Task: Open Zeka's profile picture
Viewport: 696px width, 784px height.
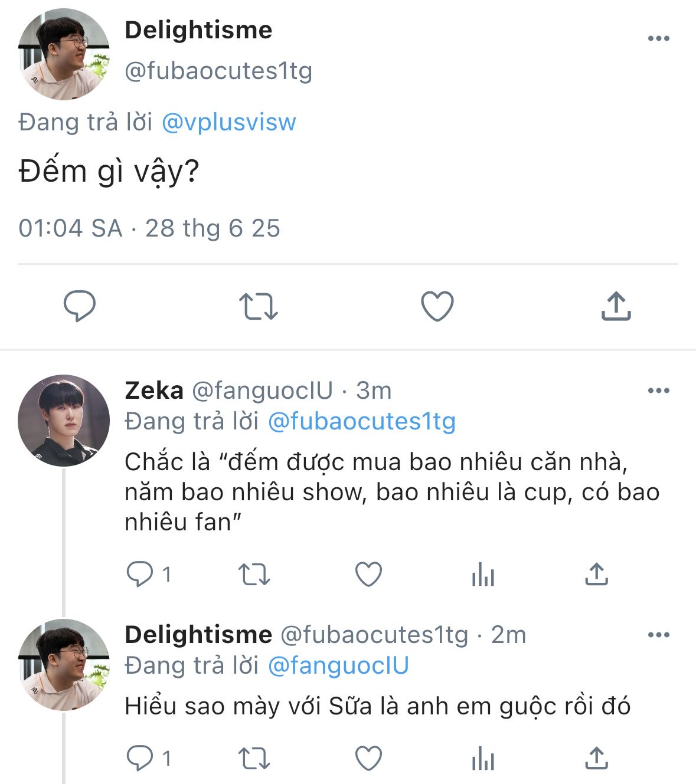Action: tap(64, 421)
